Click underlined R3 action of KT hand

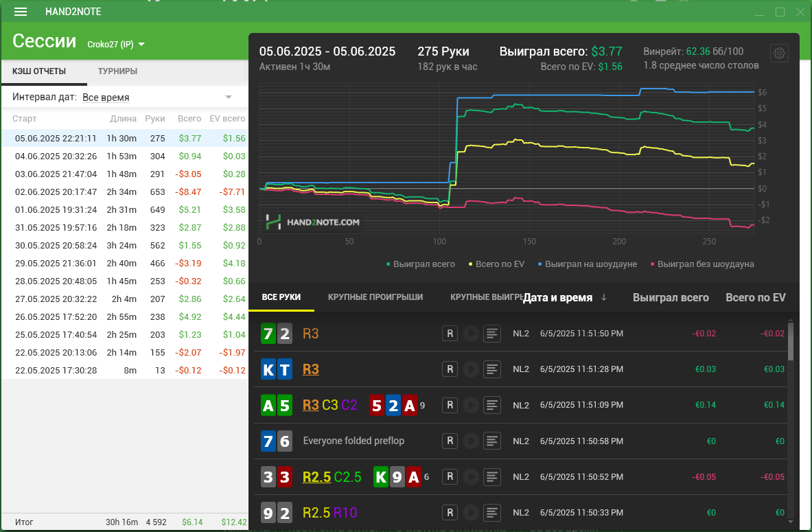point(311,369)
